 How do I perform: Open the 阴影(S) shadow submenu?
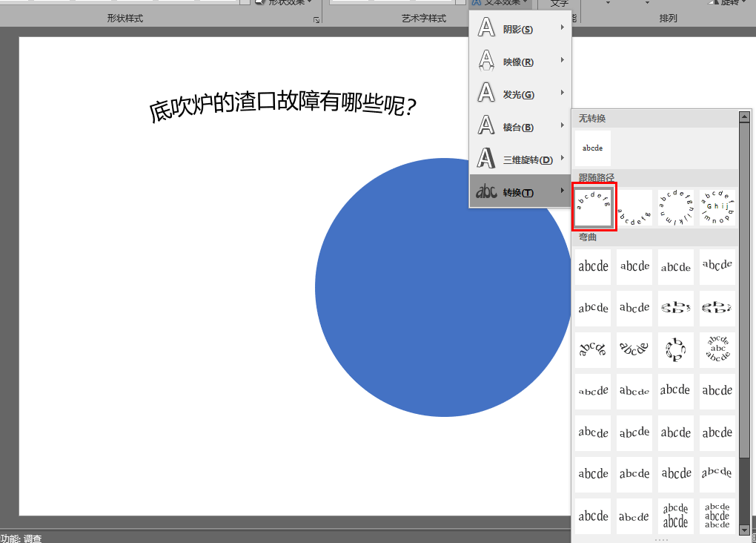tap(520, 28)
